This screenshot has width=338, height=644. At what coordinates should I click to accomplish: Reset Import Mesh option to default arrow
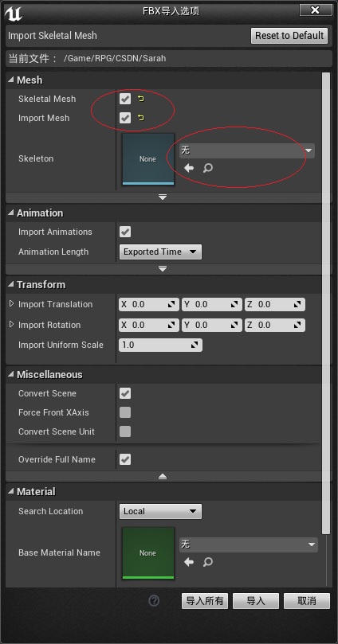tap(140, 118)
